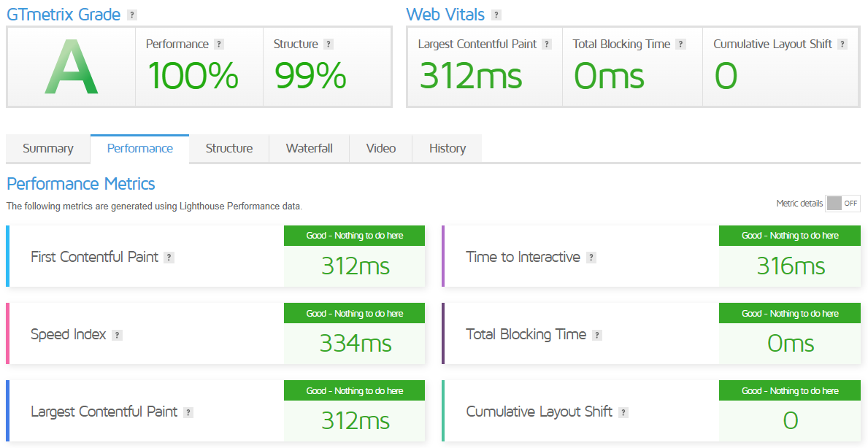Viewport: 868px width, 448px height.
Task: Toggle the Metric details switch on
Action: pyautogui.click(x=842, y=204)
